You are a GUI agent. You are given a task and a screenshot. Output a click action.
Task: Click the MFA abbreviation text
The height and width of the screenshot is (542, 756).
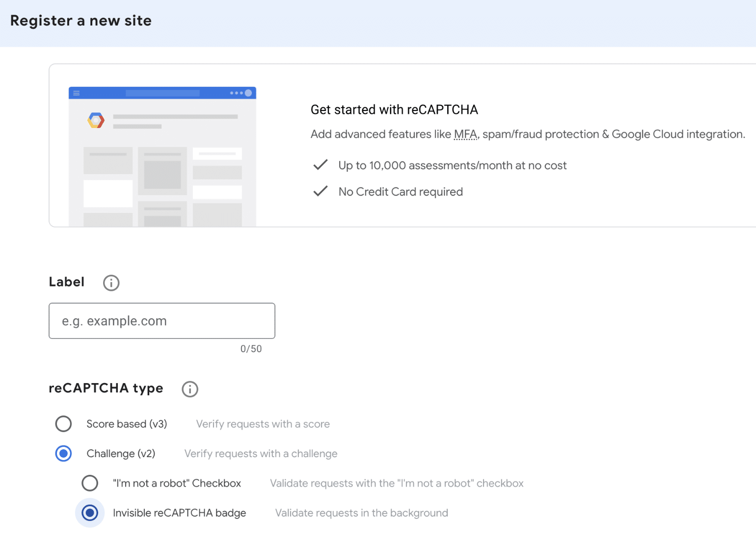(x=465, y=134)
